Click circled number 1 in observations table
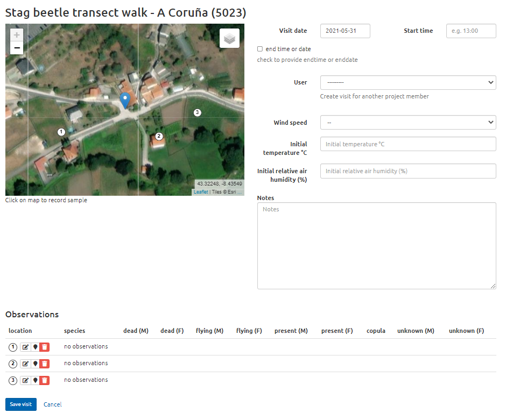 coord(13,347)
